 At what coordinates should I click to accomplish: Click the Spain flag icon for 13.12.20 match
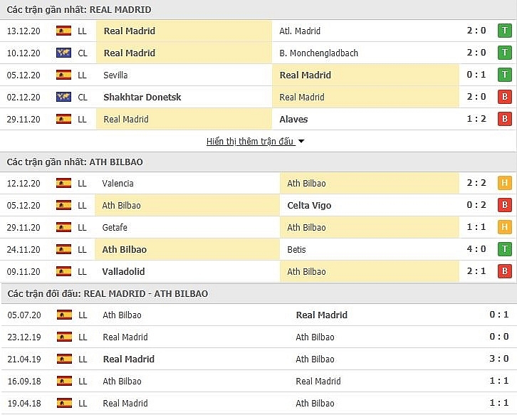pos(64,31)
